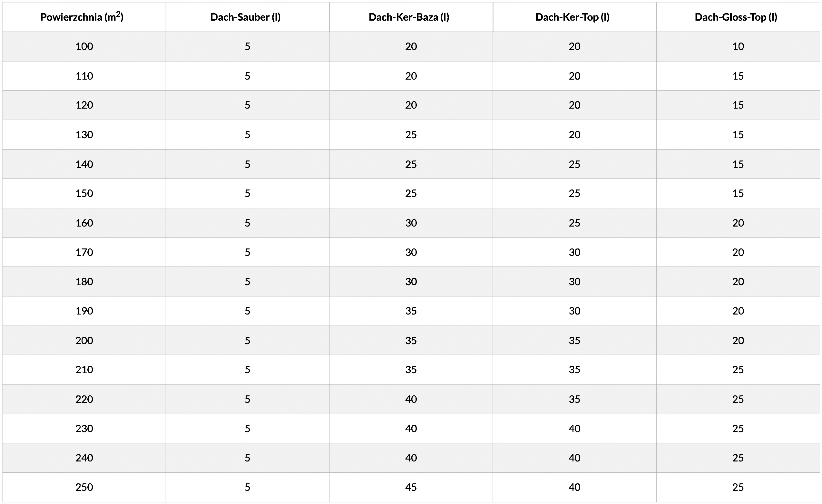
Task: Click Dach-Ker-Top value in the 230 row
Action: [x=574, y=428]
